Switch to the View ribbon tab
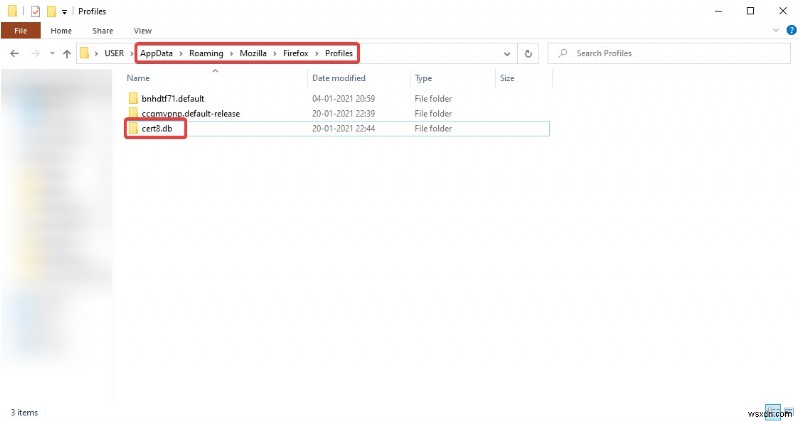 (142, 31)
